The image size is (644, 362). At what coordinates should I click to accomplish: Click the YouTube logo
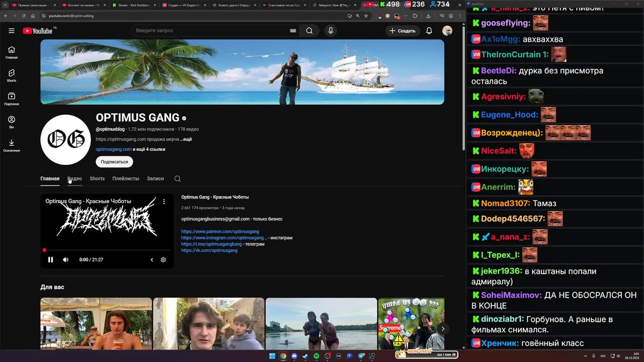38,31
